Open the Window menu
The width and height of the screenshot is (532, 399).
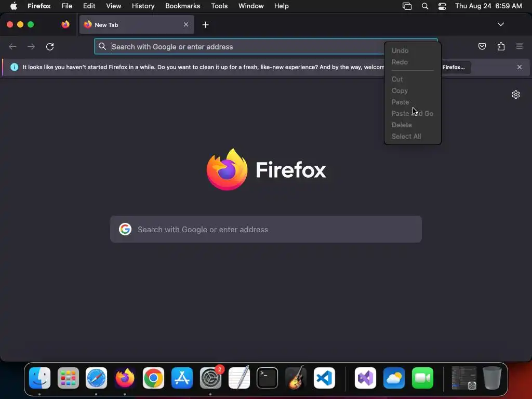(251, 6)
